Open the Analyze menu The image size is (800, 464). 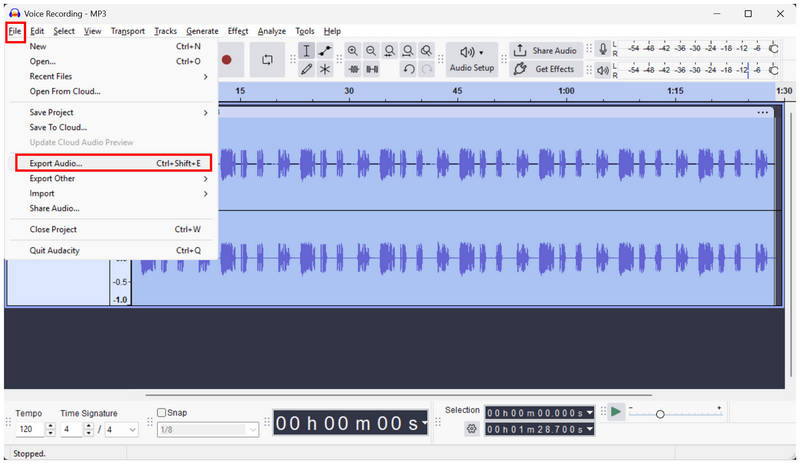coord(271,31)
